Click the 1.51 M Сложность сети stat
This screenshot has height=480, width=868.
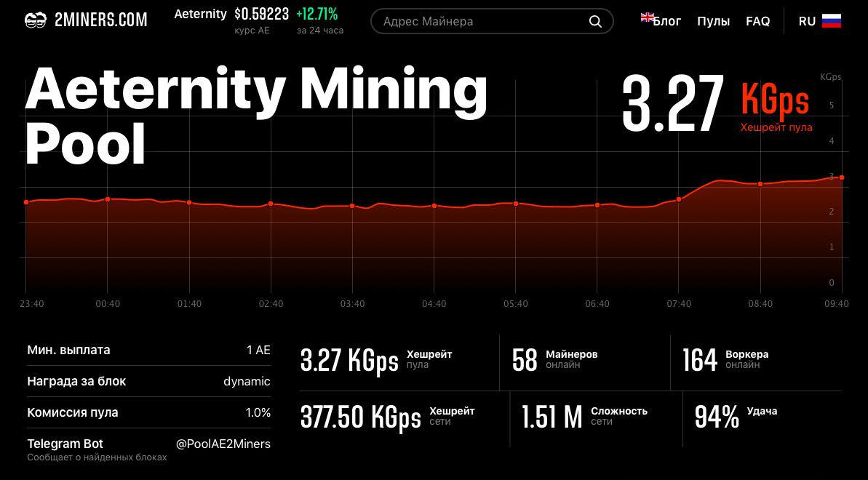tap(584, 416)
